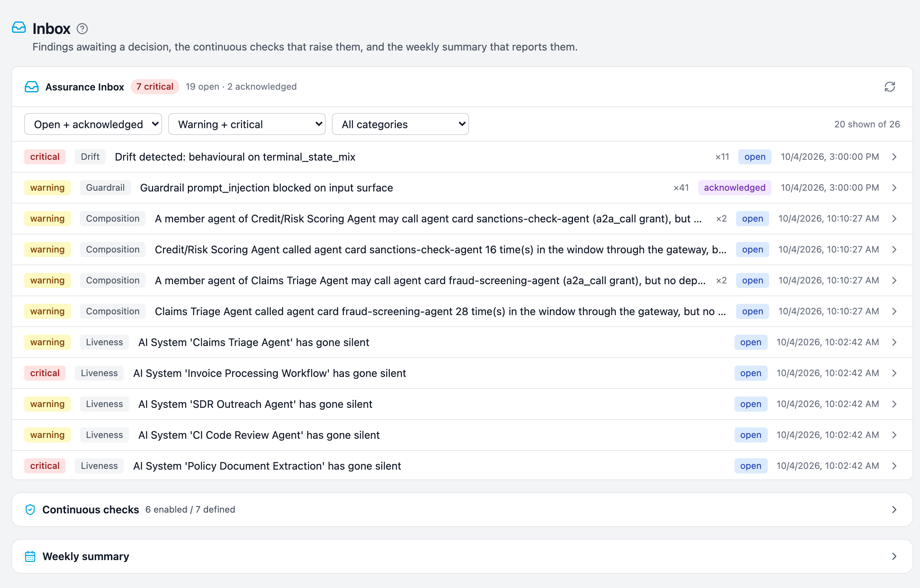
Task: Open finding about Credit/Risk Scoring Agent called 16 times
Action: (x=440, y=250)
